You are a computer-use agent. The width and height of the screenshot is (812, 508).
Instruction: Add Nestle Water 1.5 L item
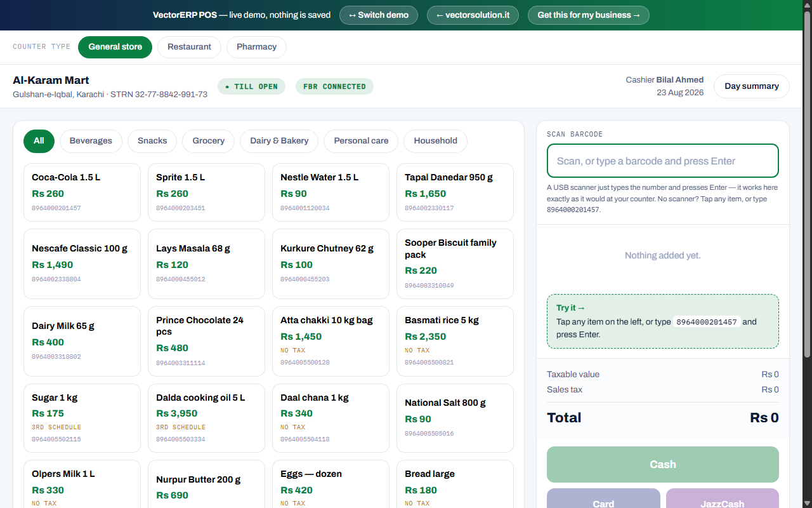[331, 192]
